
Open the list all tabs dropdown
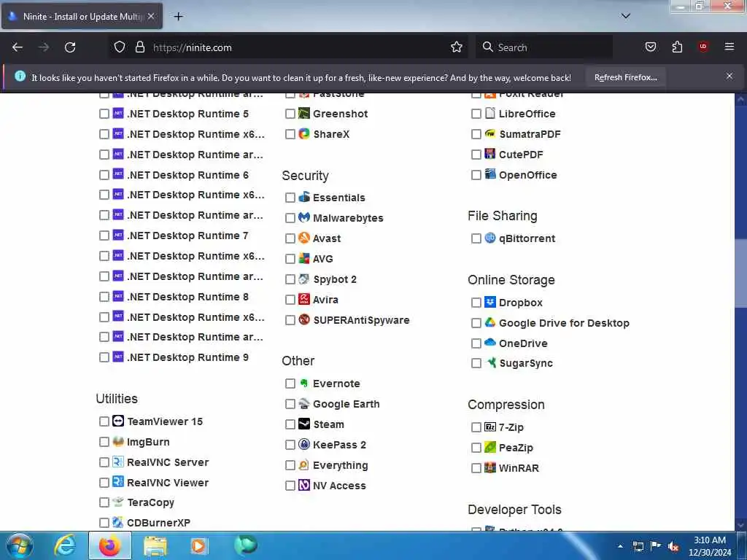point(626,16)
